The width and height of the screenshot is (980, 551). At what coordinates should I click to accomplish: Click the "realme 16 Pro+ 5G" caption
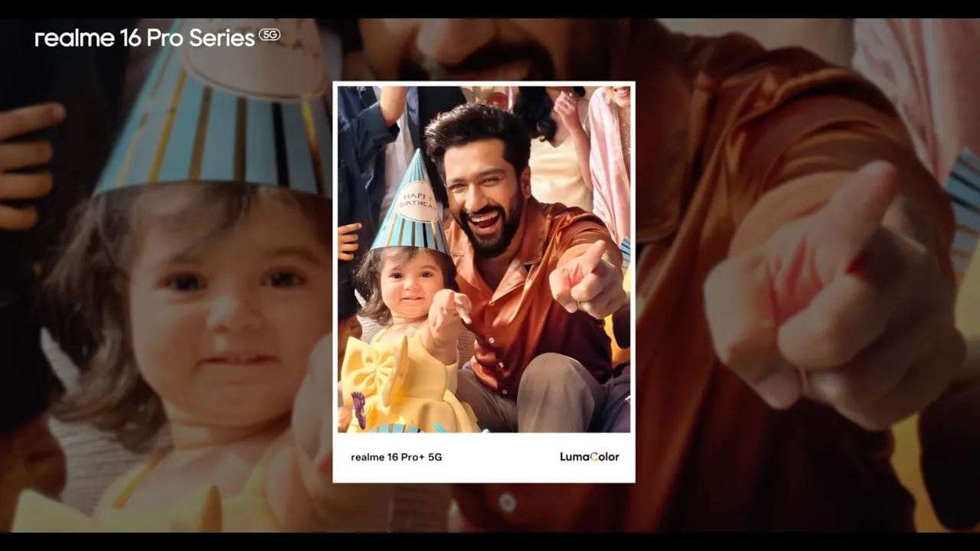(x=397, y=457)
